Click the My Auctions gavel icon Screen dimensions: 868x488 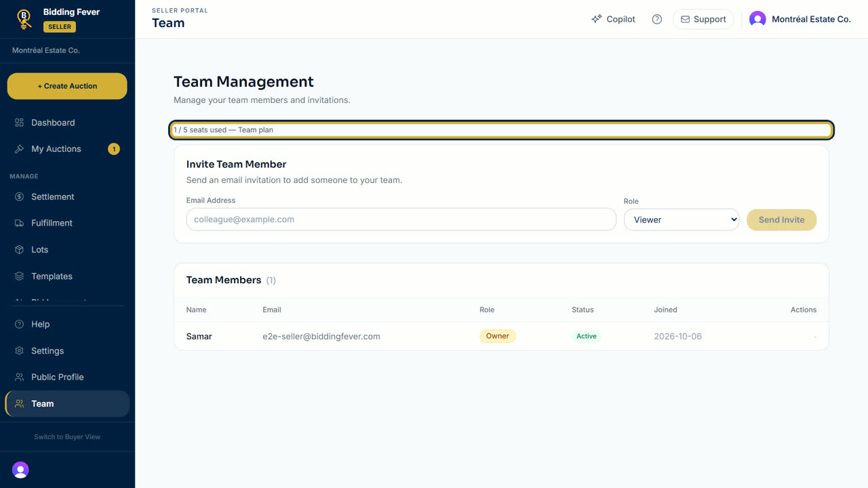[19, 149]
